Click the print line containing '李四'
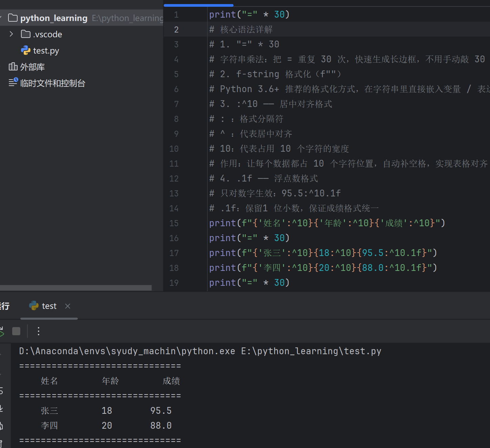Image resolution: width=490 pixels, height=448 pixels. point(323,268)
